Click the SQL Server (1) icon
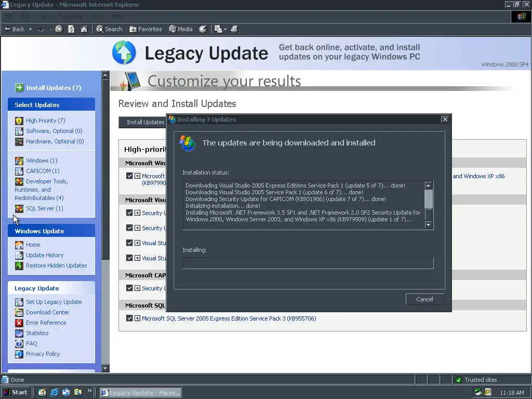The image size is (532, 399). pyautogui.click(x=19, y=208)
